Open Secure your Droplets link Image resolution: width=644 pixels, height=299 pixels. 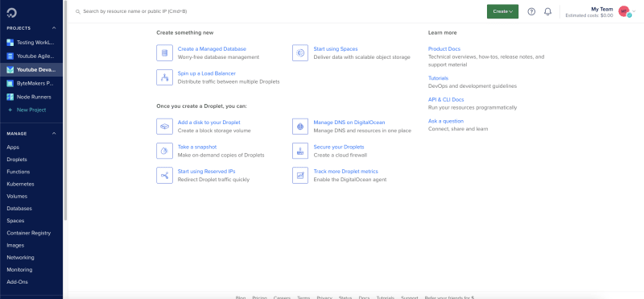339,147
